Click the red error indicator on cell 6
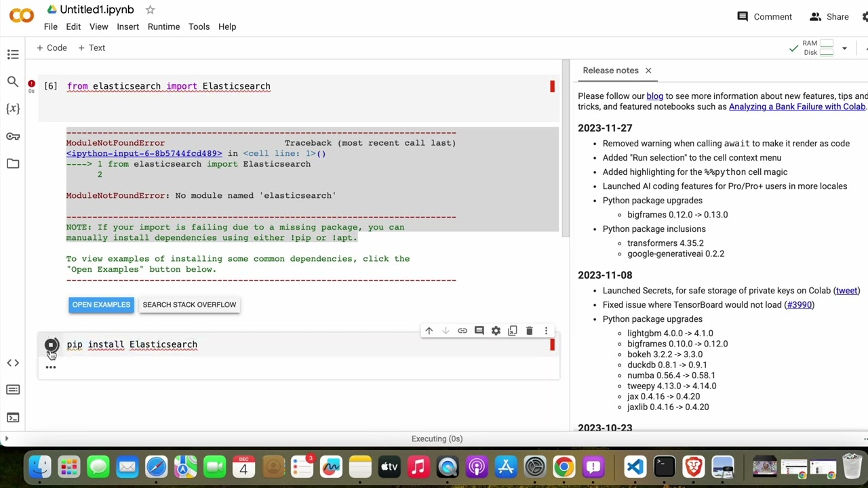The height and width of the screenshot is (488, 868). (31, 84)
